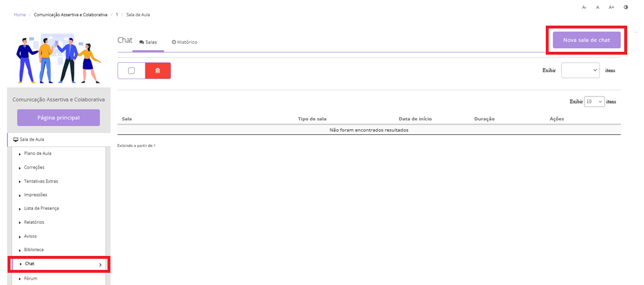Switch to the Histórico tab
The image size is (644, 285).
(185, 42)
